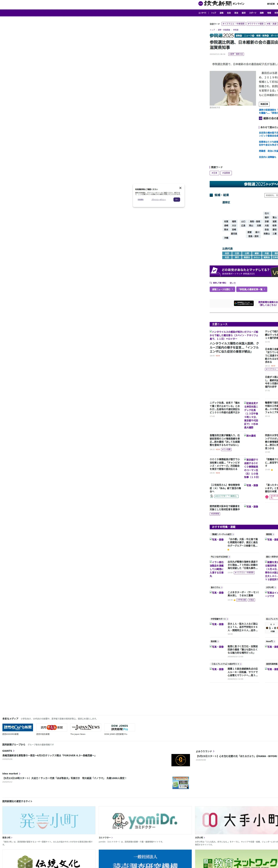Expand the 中学受験サポート section
The height and width of the screenshot is (868, 278).
point(219,619)
